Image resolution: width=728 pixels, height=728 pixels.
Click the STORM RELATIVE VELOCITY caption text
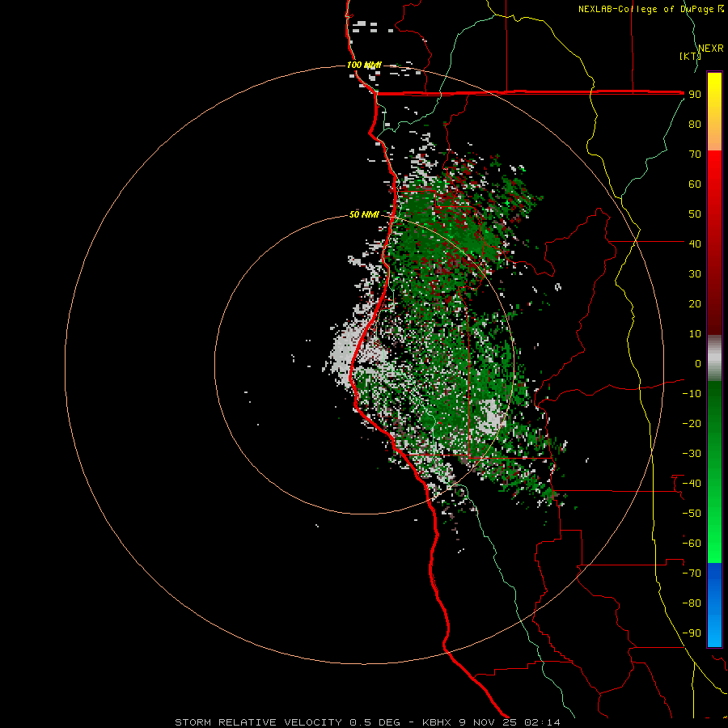click(260, 722)
